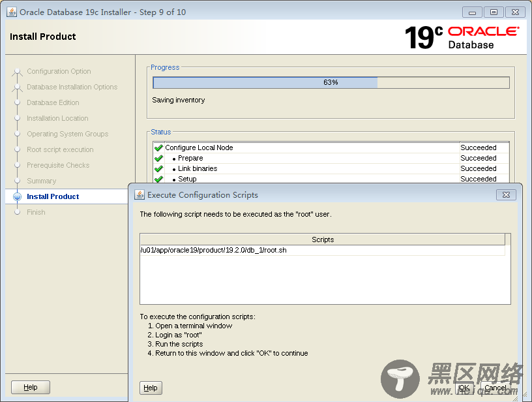
Task: Click the Install Product step bullet icon
Action: 17,196
